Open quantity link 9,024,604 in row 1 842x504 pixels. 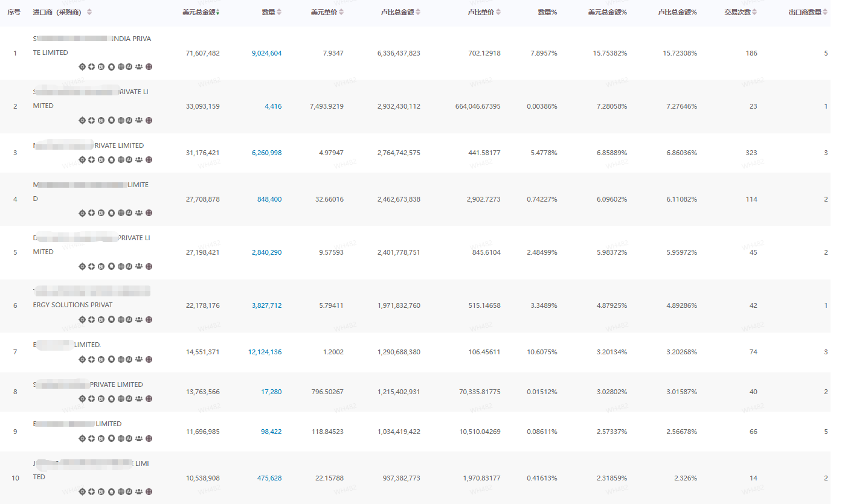266,53
